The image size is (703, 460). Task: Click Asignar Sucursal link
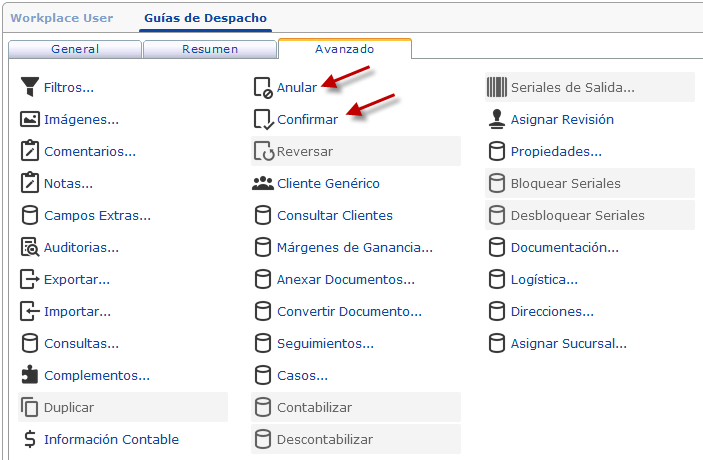(x=568, y=343)
